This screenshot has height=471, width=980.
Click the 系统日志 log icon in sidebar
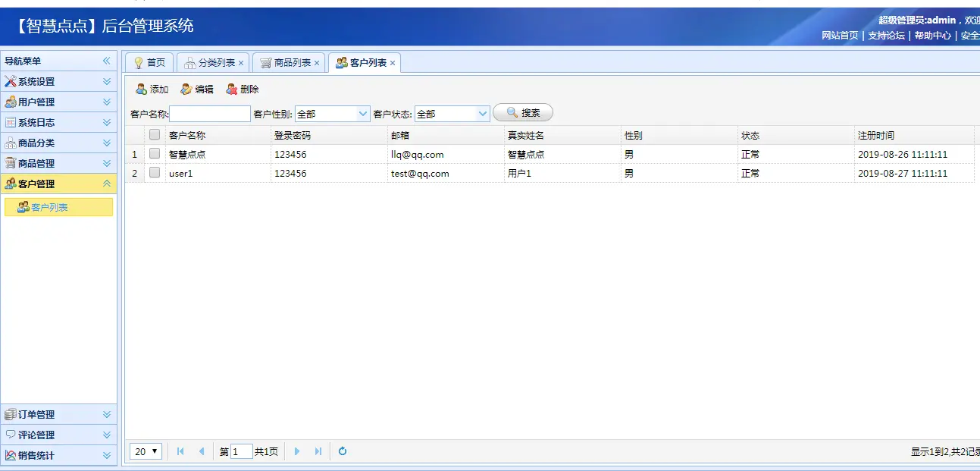click(x=11, y=122)
